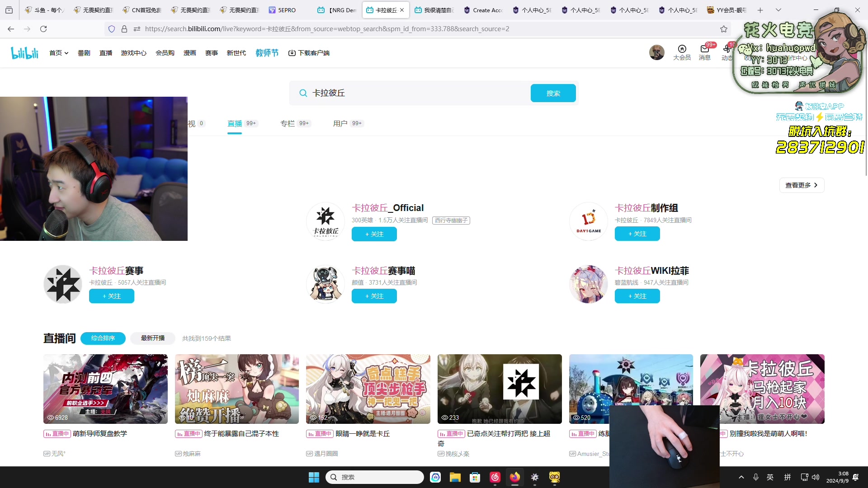Show hidden tray icons chevron
Image resolution: width=868 pixels, height=488 pixels.
[x=741, y=477]
